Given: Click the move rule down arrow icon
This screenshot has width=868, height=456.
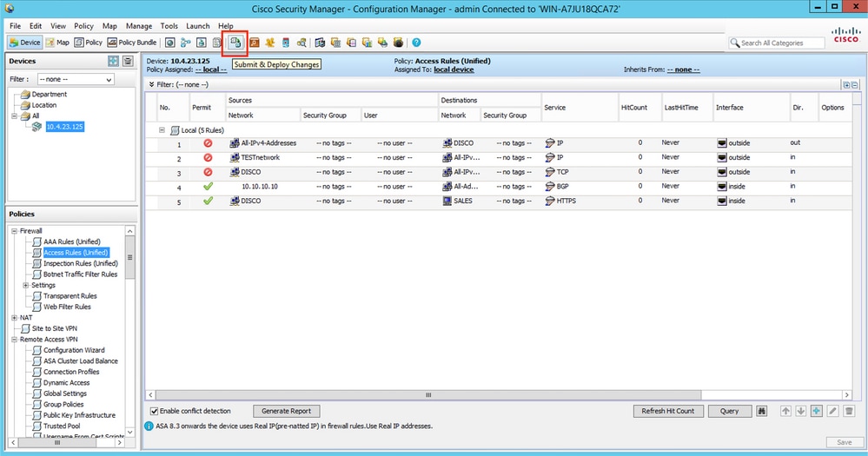Looking at the screenshot, I should coord(800,411).
